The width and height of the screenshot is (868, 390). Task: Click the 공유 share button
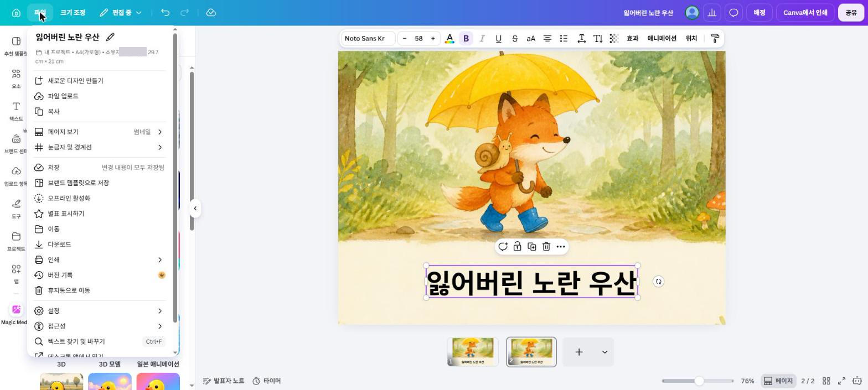pyautogui.click(x=851, y=12)
